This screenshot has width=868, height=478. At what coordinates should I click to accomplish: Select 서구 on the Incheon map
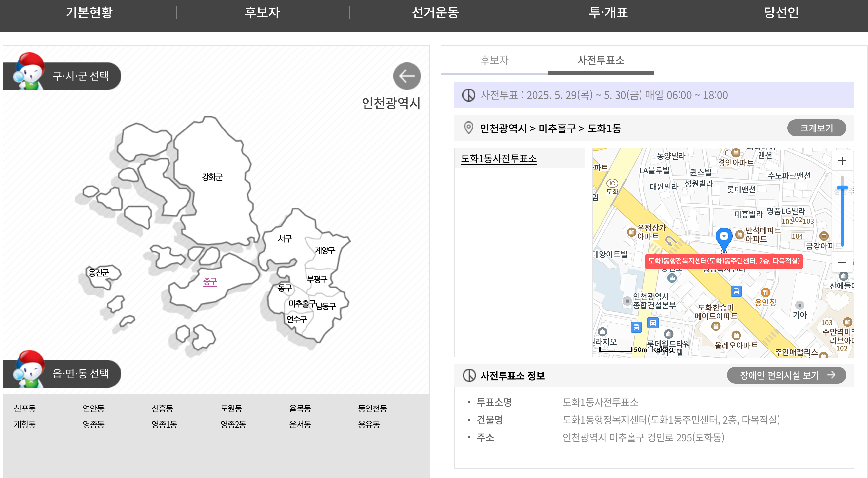(x=285, y=239)
